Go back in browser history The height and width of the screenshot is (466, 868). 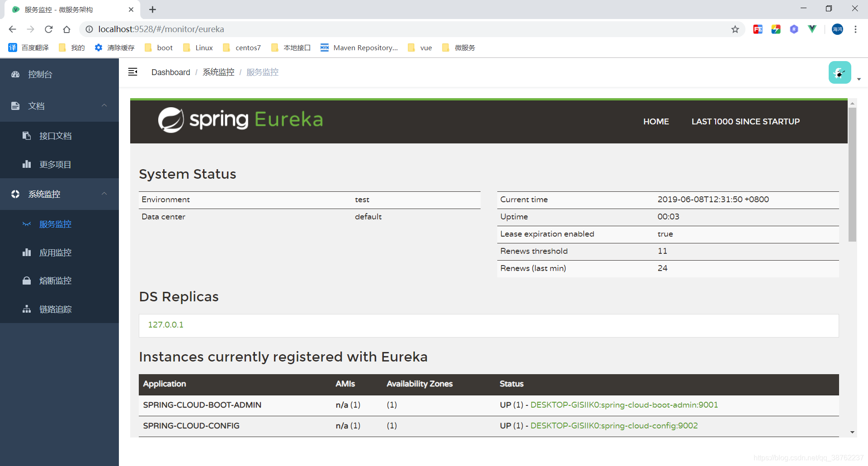(12, 29)
